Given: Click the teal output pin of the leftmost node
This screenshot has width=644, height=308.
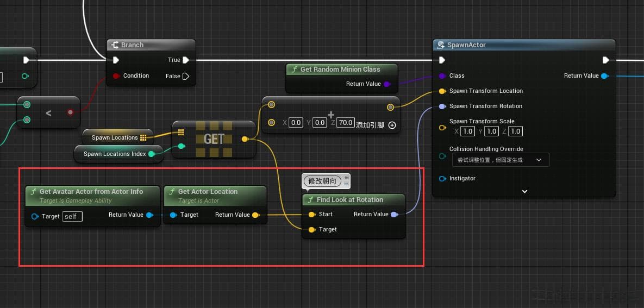Looking at the screenshot, I should point(25,76).
